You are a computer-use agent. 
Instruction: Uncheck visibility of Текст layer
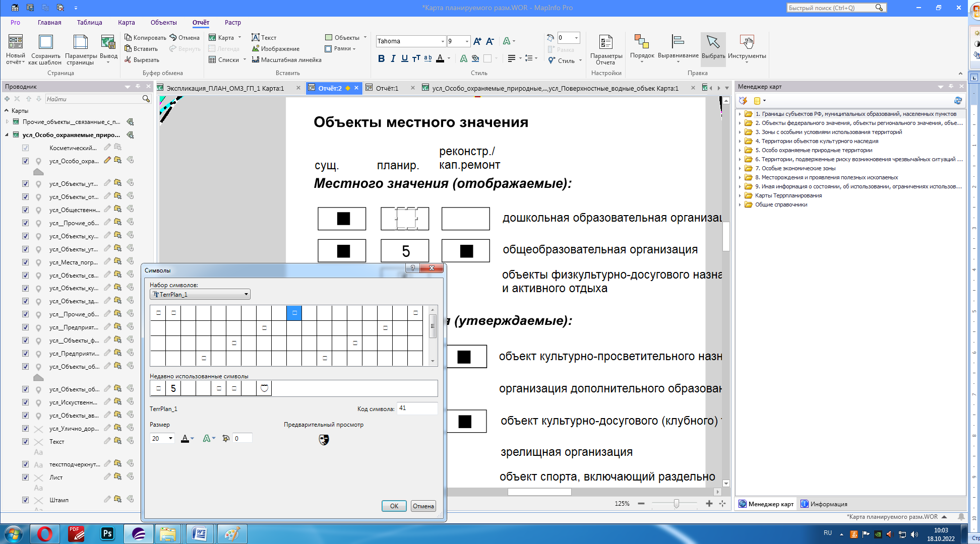coord(25,441)
